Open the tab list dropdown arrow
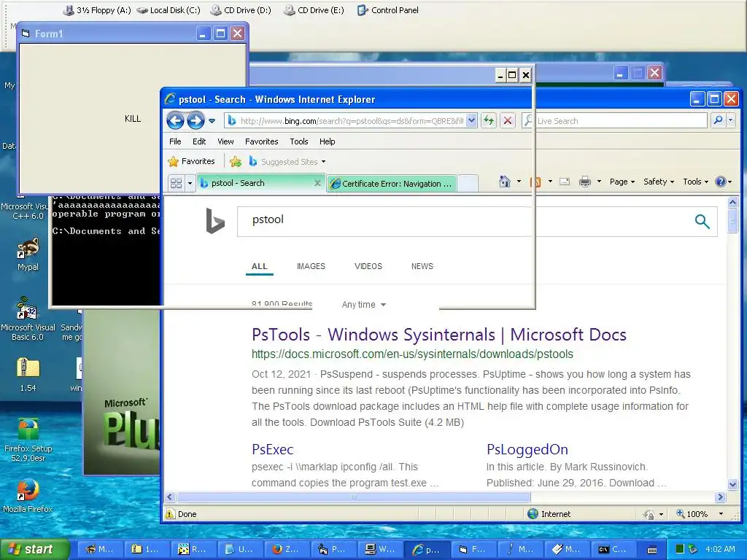This screenshot has height=560, width=747. 190,183
